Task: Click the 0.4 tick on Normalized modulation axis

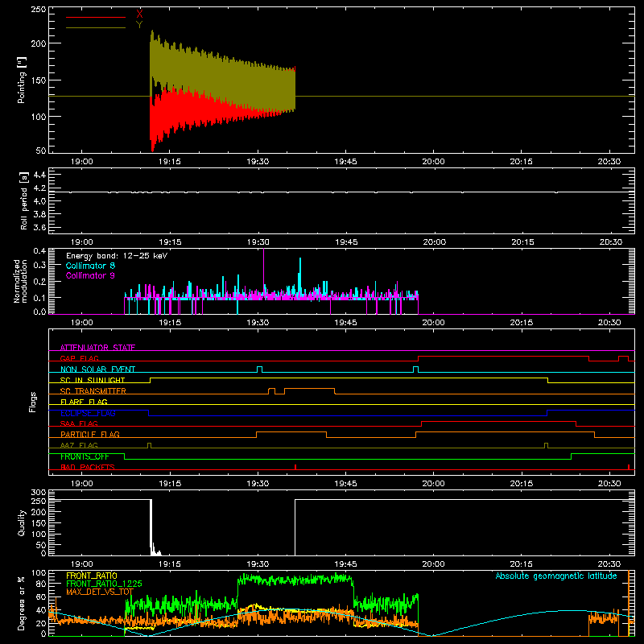Action: [x=39, y=250]
